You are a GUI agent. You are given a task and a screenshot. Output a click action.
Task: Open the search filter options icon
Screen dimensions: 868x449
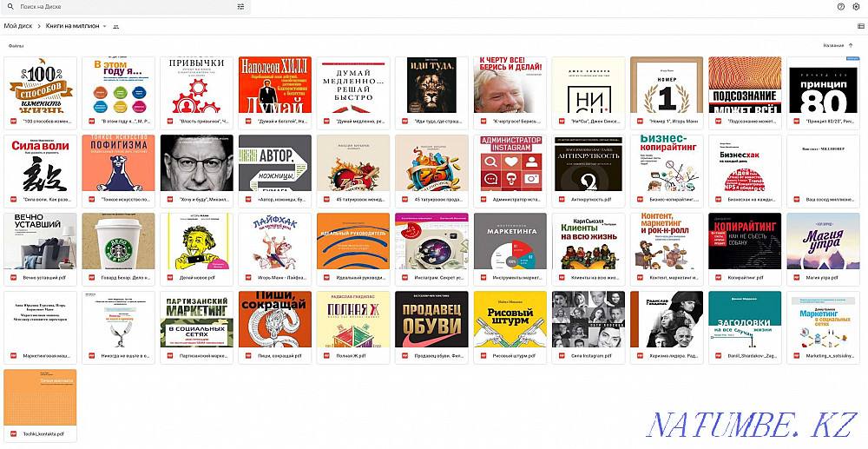240,7
